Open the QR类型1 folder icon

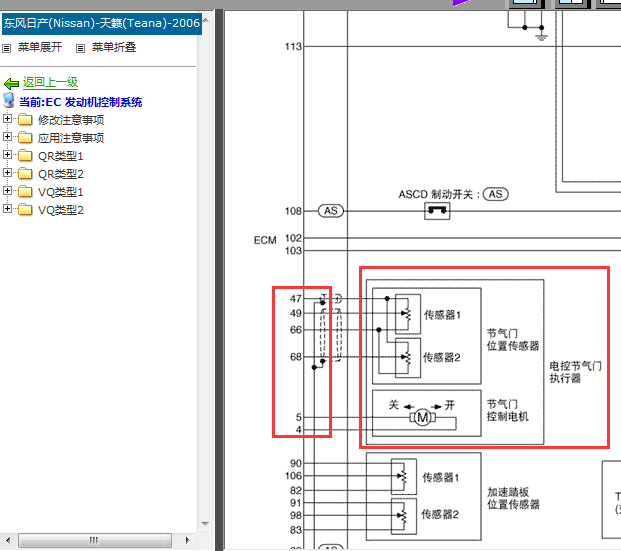(x=25, y=155)
